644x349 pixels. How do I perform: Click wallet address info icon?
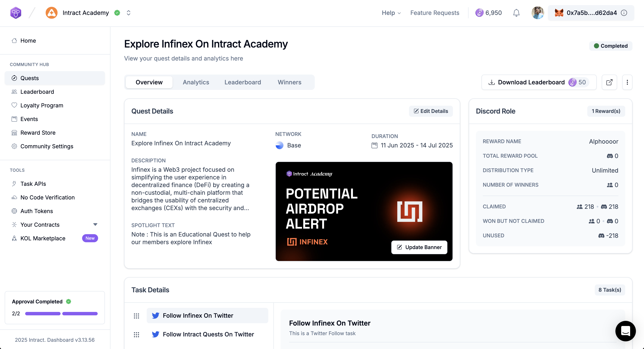(624, 13)
